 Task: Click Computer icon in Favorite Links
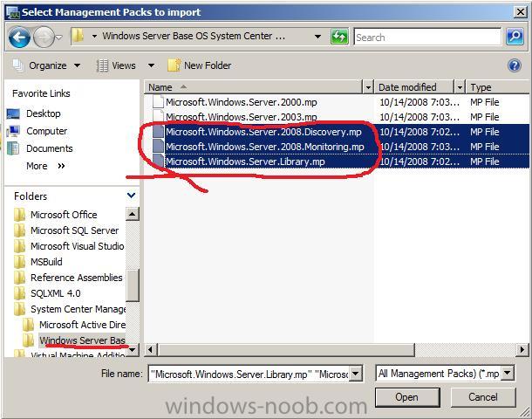point(13,131)
